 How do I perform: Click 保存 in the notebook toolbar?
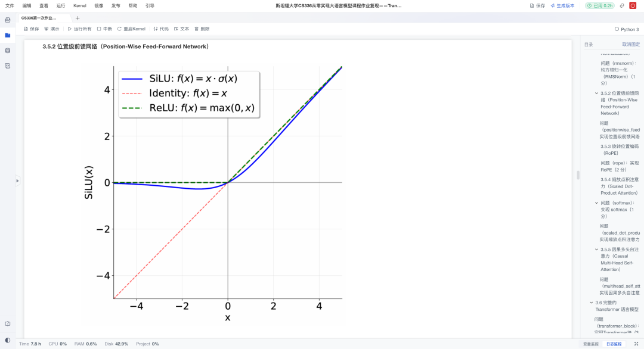(x=31, y=29)
